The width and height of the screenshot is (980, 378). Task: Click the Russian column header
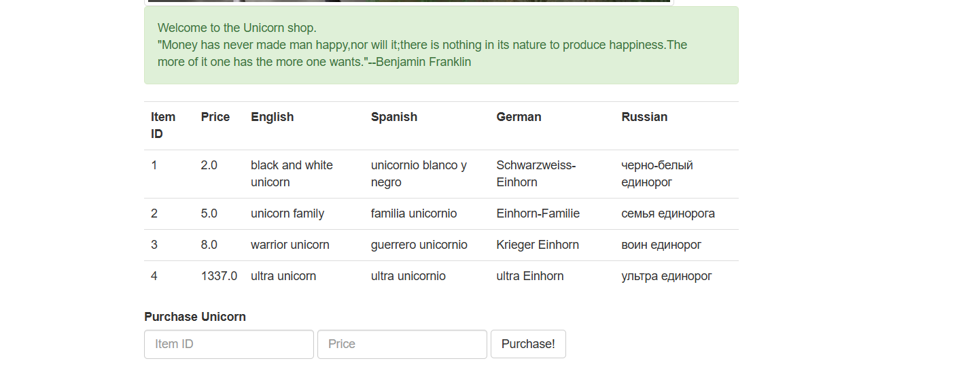[x=644, y=117]
